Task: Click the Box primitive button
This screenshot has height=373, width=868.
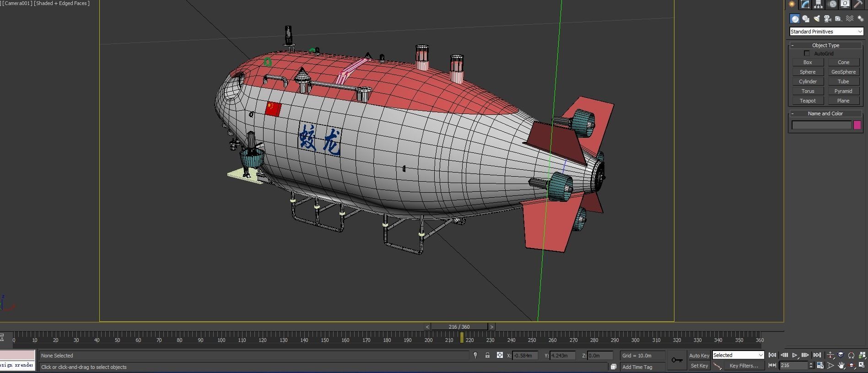Action: pyautogui.click(x=808, y=62)
